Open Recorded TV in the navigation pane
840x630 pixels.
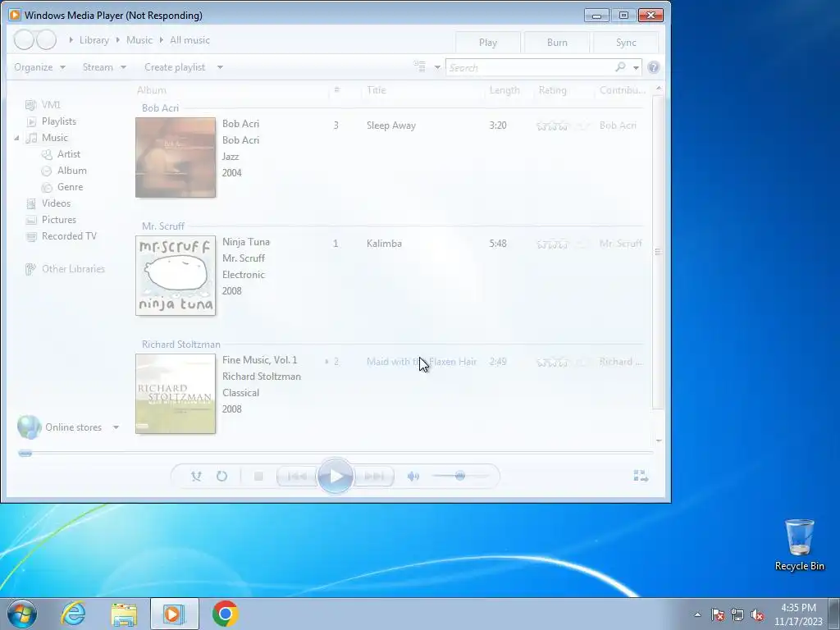pyautogui.click(x=69, y=235)
